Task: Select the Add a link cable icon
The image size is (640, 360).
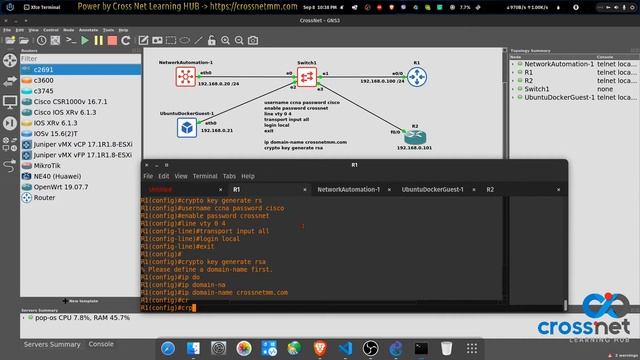Action: [10, 165]
